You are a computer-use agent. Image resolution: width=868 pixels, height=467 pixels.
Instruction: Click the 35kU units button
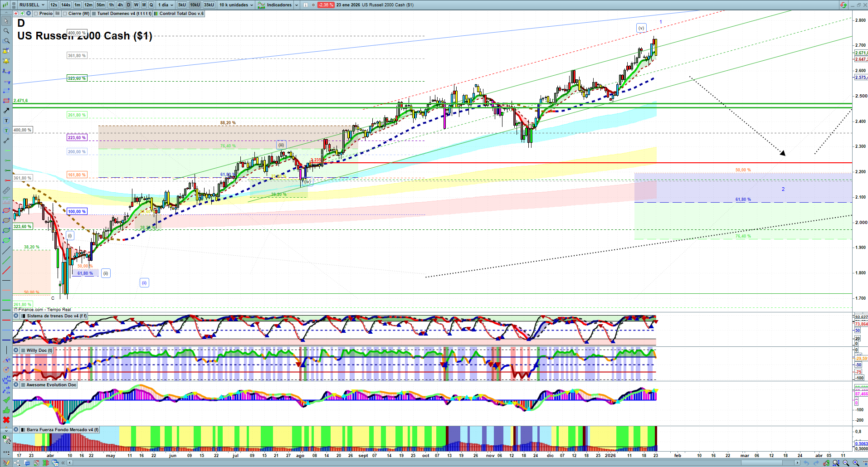209,5
